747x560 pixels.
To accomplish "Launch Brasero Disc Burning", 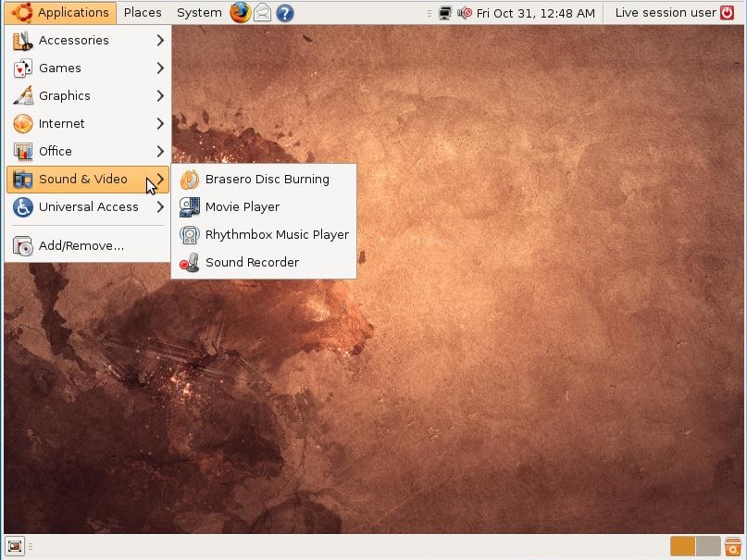I will 264,180.
